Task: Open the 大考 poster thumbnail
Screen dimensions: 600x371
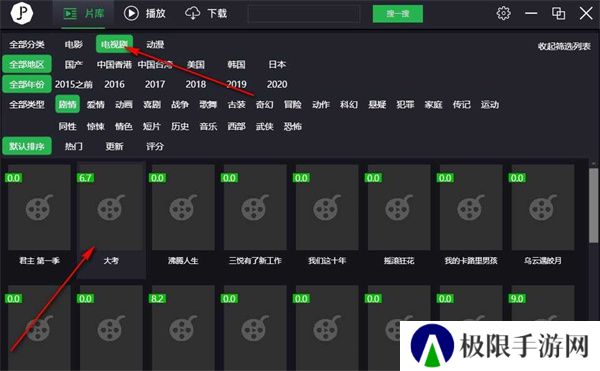Action: pos(111,207)
